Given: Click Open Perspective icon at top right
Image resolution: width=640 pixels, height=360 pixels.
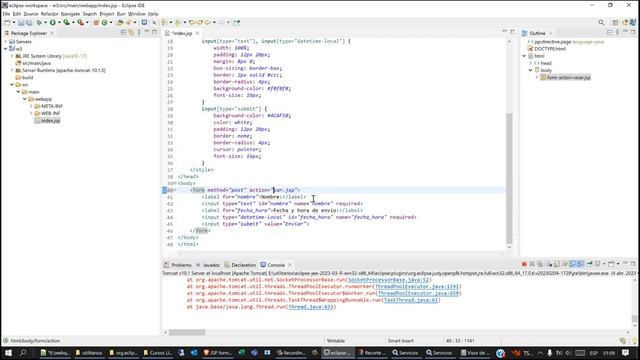Looking at the screenshot, I should [x=615, y=22].
